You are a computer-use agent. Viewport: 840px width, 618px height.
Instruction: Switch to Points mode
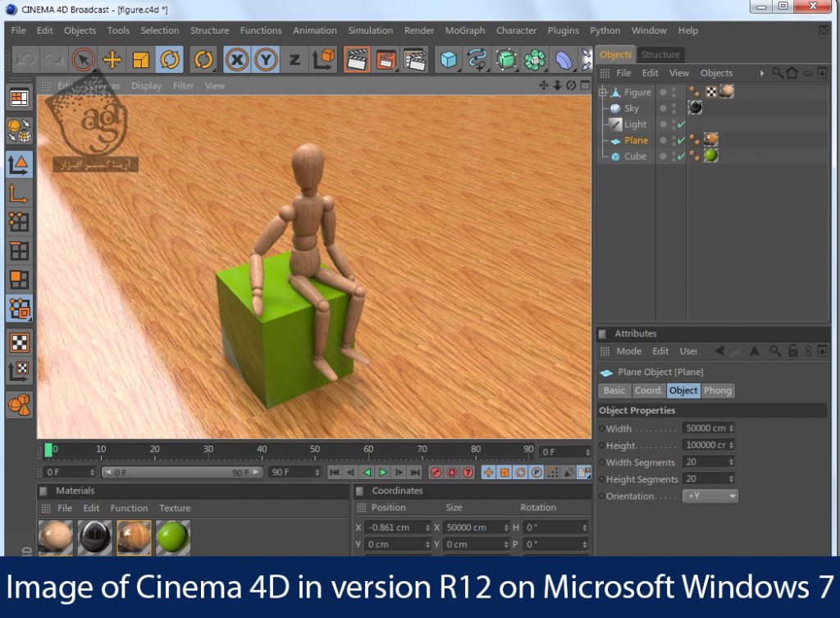(20, 222)
